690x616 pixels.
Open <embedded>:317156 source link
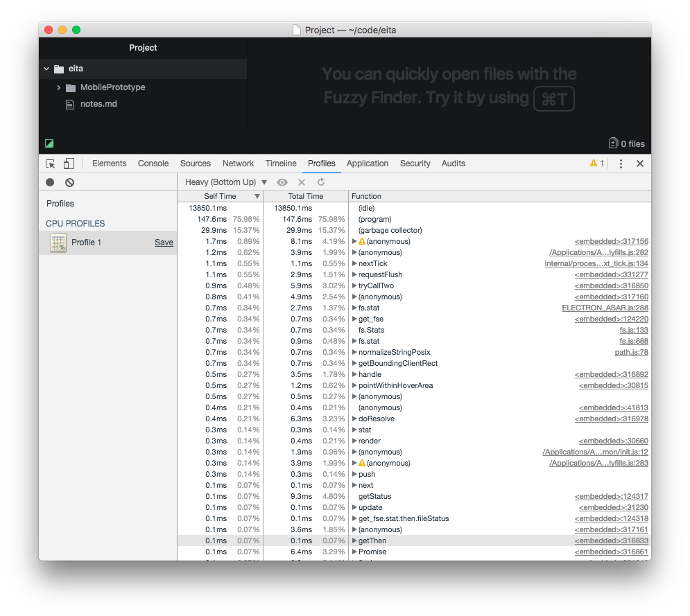point(611,241)
